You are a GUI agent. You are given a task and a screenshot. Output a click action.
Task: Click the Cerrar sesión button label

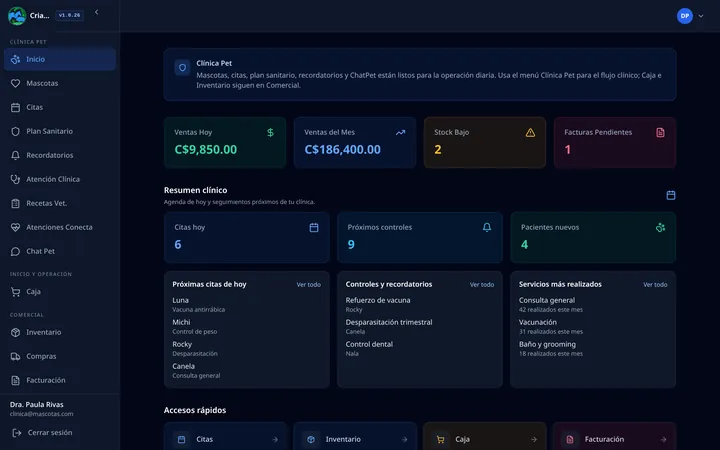click(50, 433)
